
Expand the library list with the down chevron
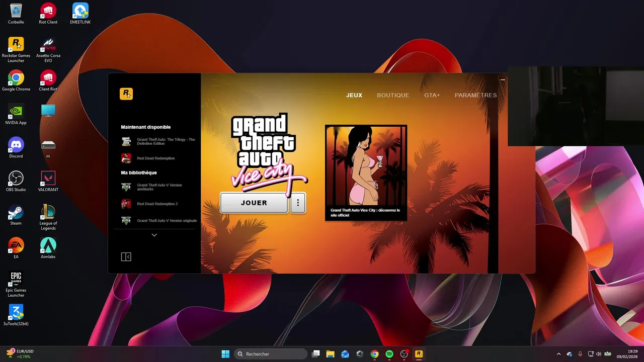tap(154, 235)
